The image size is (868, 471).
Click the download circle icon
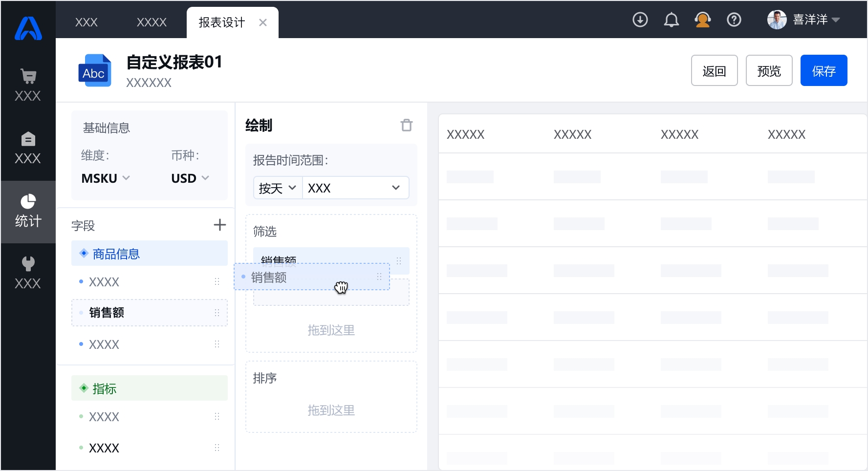(x=640, y=20)
